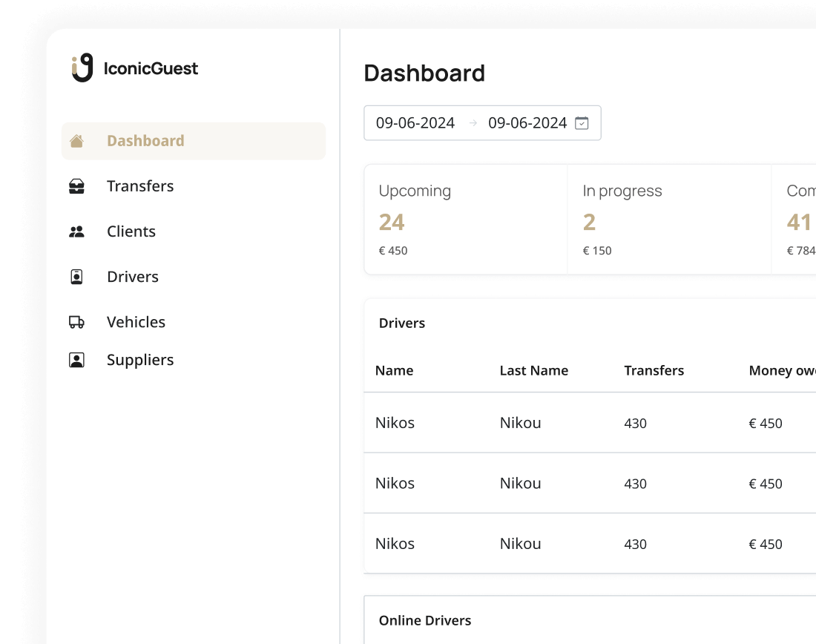Click the Transfers briefcase icon
The height and width of the screenshot is (644, 816).
(76, 186)
